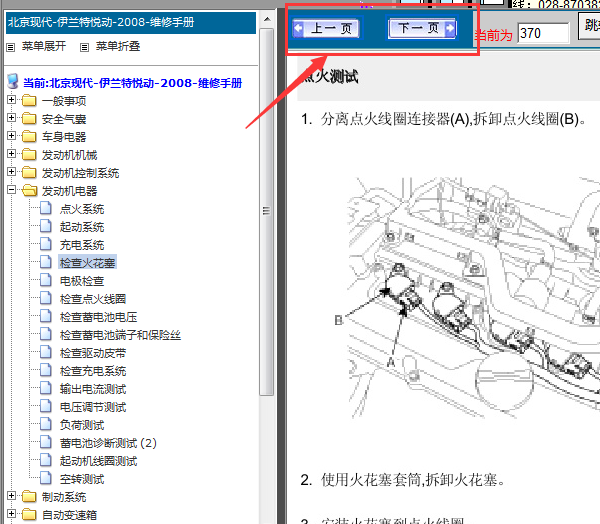Open the 检查蓄电池电压 page
600x524 pixels.
[98, 317]
